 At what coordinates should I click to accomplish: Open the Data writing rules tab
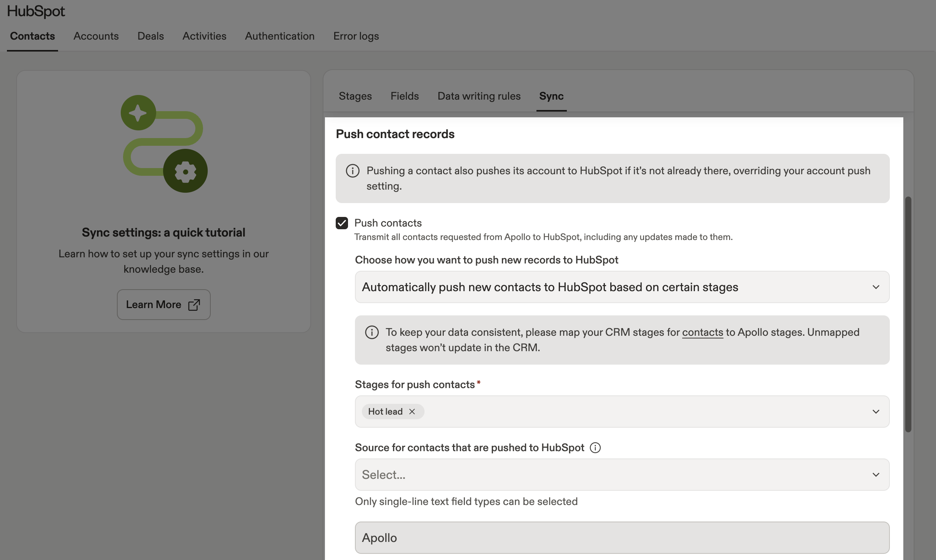pyautogui.click(x=479, y=96)
